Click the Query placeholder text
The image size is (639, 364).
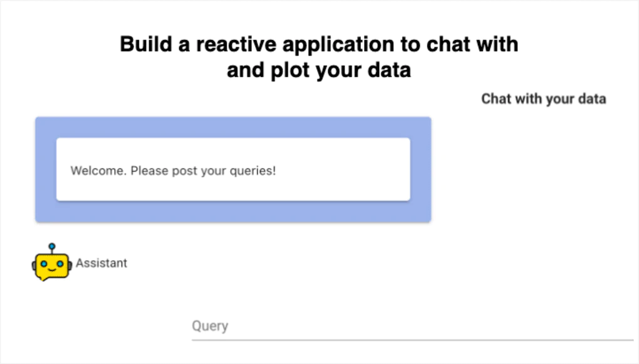[209, 326]
